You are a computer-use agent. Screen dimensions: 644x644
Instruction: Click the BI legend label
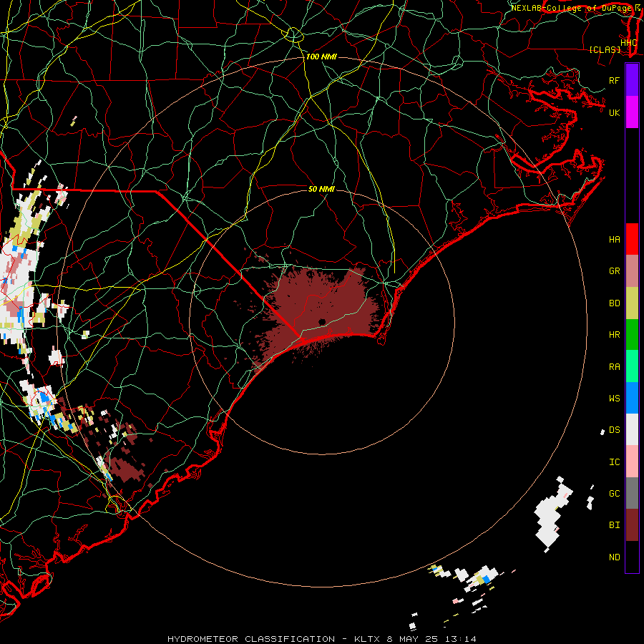point(615,525)
